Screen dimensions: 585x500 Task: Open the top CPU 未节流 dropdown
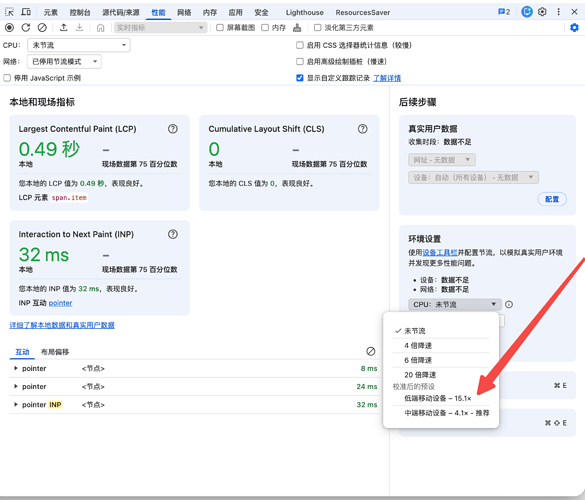coord(79,45)
